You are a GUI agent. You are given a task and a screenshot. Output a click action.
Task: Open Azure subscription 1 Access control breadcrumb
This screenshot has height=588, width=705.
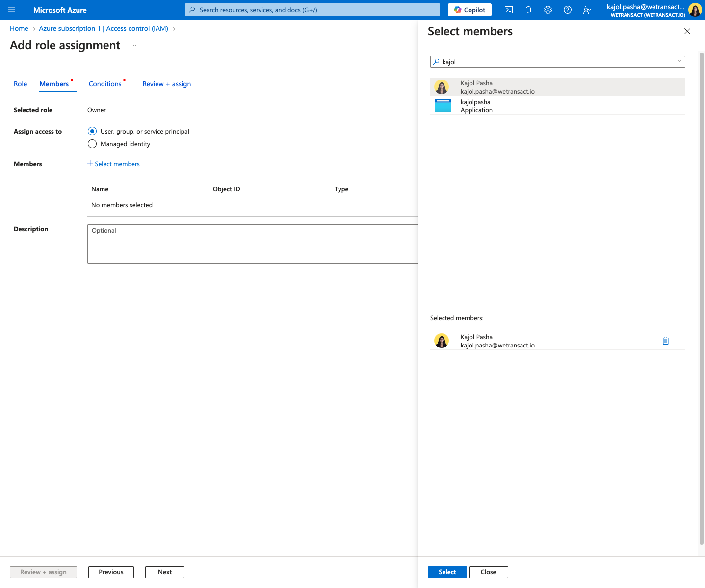point(104,28)
